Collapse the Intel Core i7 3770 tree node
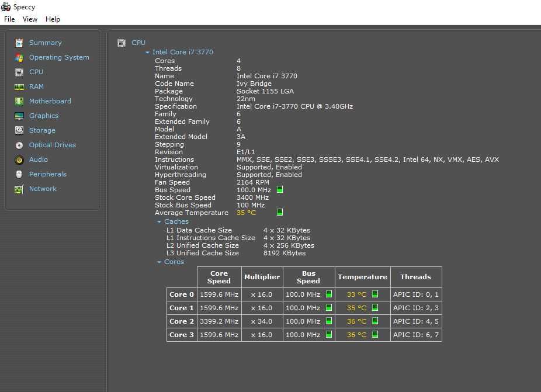This screenshot has width=541, height=392. tap(147, 53)
